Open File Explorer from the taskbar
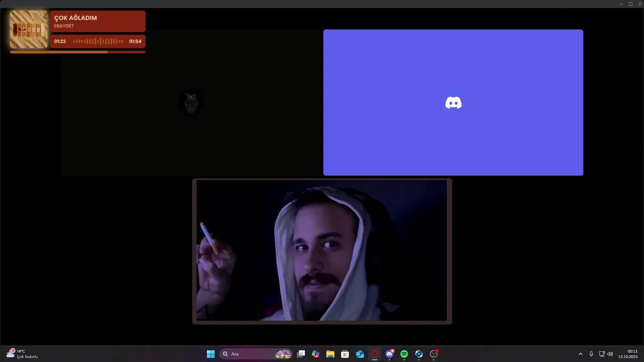The width and height of the screenshot is (644, 362). 330,354
